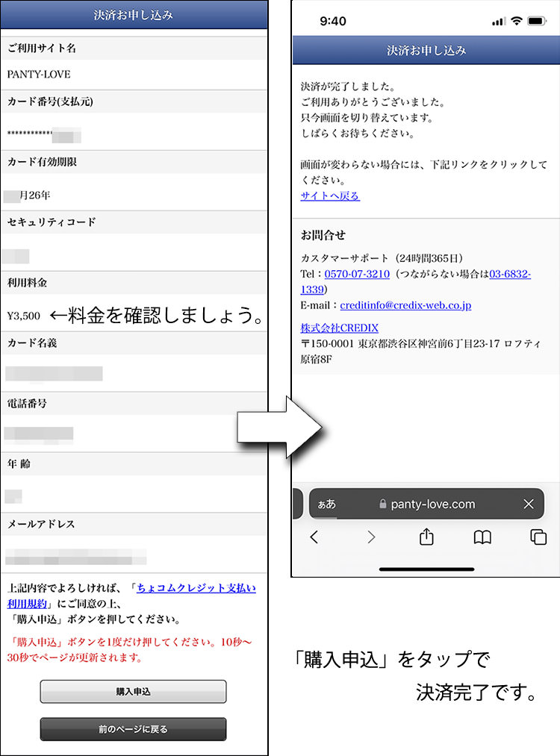Select the PANTY-LOVE site name text
Viewport: 560px width, 756px height.
click(x=39, y=74)
